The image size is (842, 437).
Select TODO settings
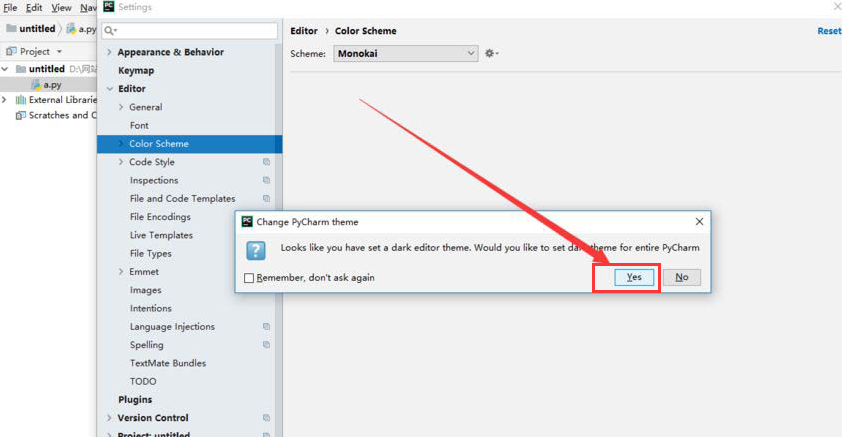[x=143, y=381]
